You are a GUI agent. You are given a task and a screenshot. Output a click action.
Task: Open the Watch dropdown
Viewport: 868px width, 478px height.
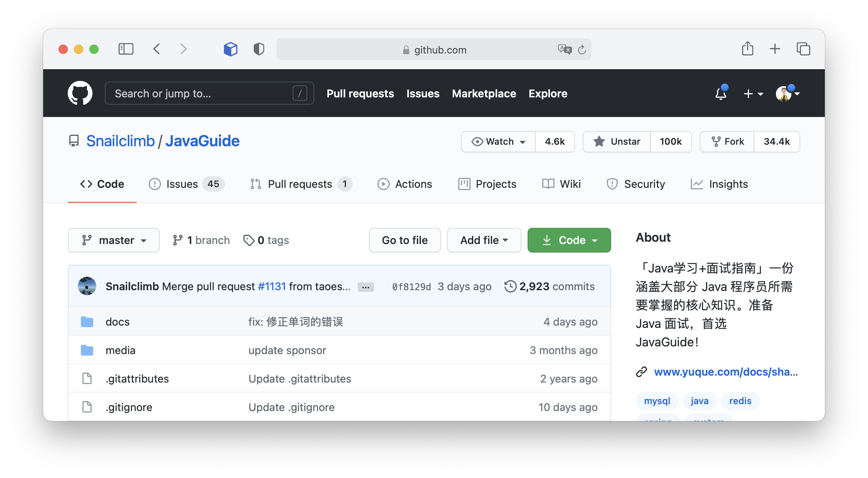498,142
